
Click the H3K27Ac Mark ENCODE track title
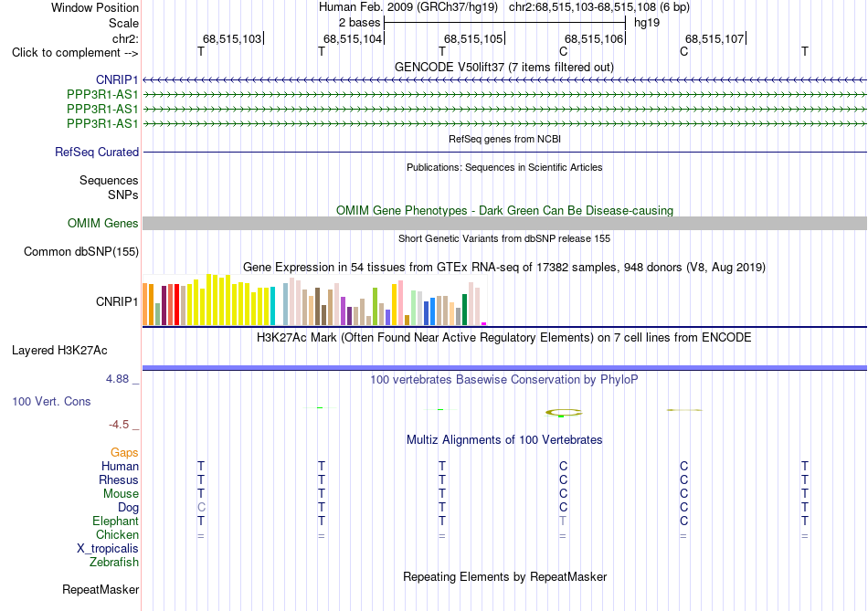coord(503,338)
